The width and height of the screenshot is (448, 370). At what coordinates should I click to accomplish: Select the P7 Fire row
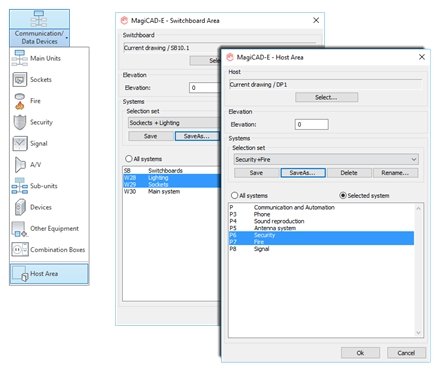click(x=322, y=242)
